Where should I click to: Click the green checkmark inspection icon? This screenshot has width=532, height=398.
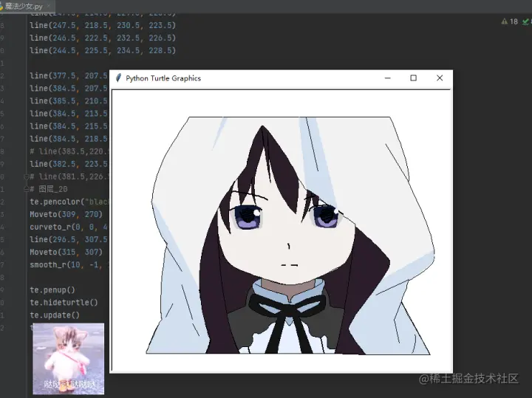pyautogui.click(x=526, y=21)
